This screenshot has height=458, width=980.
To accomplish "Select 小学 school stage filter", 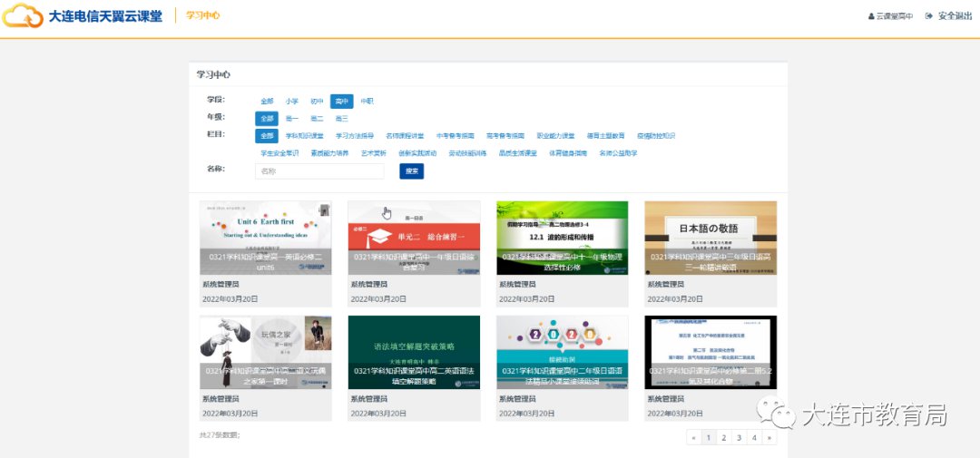I will tap(291, 102).
